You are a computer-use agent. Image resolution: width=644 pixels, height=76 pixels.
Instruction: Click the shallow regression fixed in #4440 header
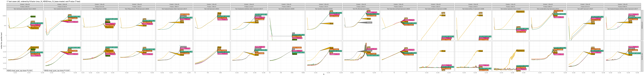coord(510,9)
